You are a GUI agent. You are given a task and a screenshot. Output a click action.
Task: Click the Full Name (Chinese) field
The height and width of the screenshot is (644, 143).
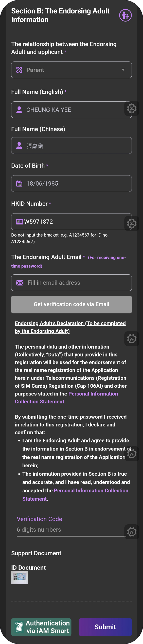pyautogui.click(x=71, y=146)
